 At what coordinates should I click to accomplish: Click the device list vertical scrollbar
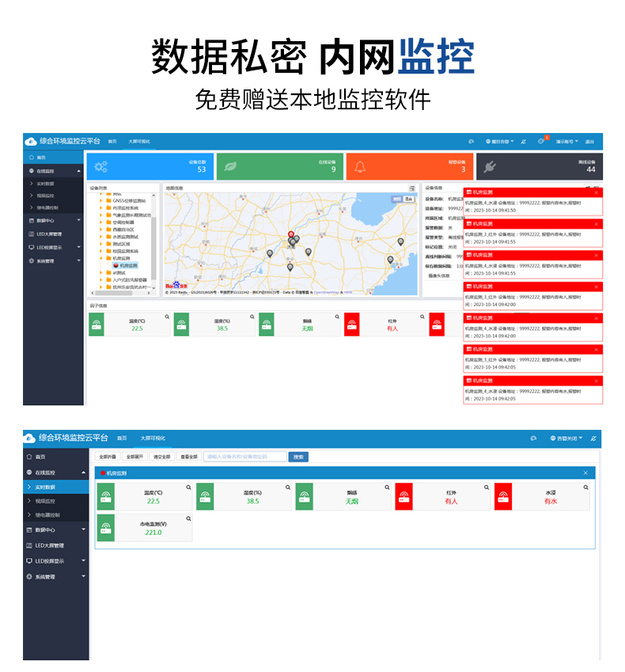pyautogui.click(x=154, y=237)
